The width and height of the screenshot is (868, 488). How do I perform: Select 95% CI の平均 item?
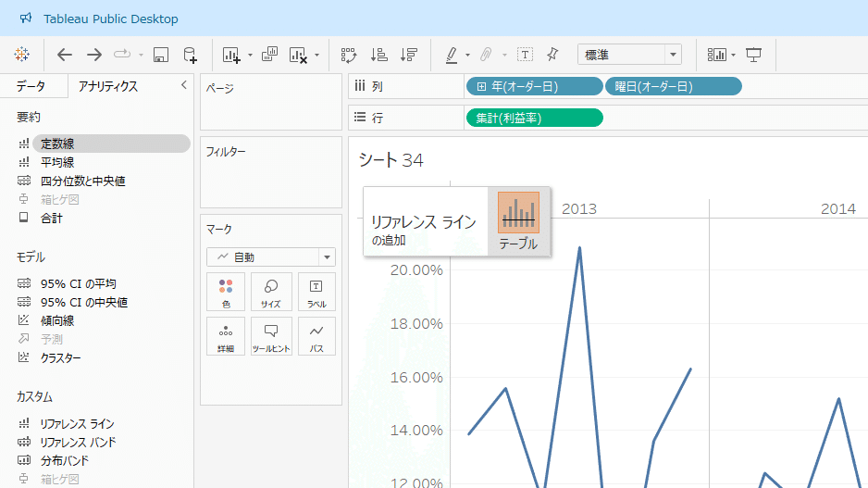click(78, 283)
